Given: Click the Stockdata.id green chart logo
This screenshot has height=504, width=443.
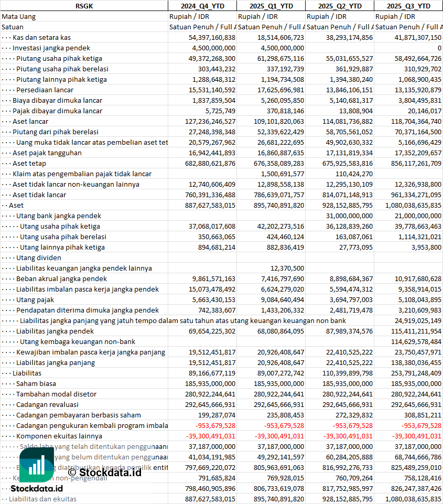Looking at the screenshot, I should point(37,465).
